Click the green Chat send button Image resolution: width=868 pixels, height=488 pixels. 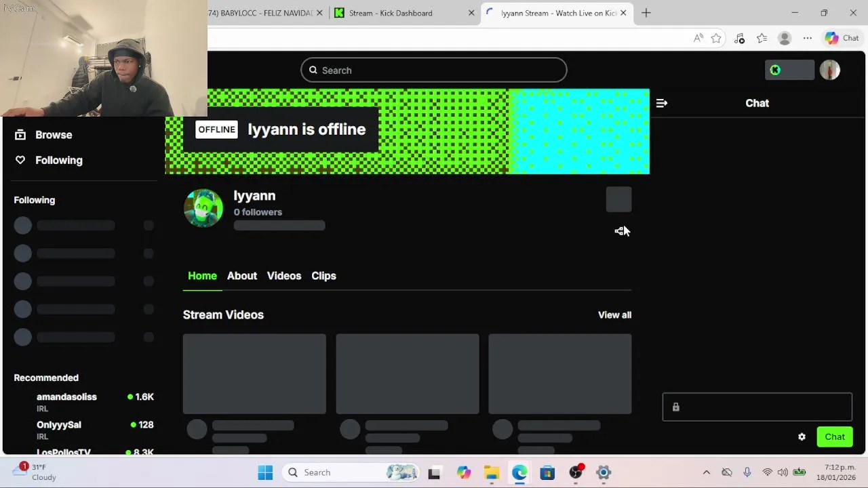pos(835,437)
